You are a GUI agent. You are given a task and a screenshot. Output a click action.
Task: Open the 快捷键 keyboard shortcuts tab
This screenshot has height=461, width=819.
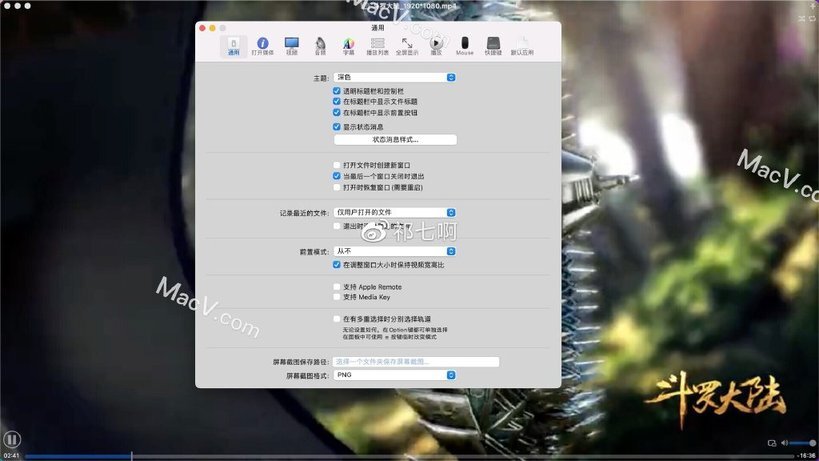click(493, 46)
